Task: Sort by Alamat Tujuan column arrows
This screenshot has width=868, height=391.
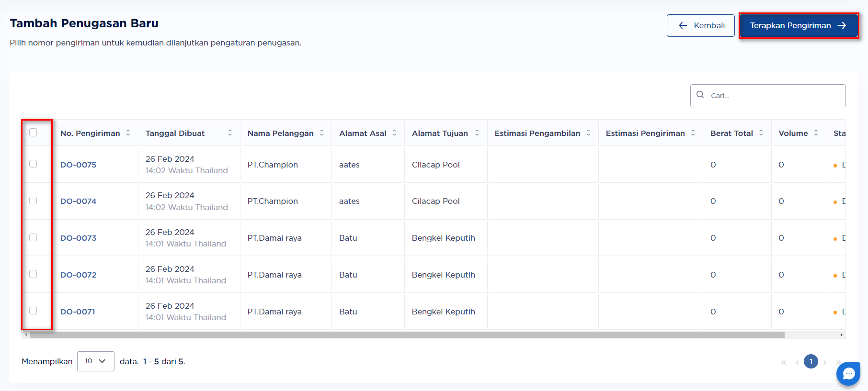Action: (x=477, y=133)
